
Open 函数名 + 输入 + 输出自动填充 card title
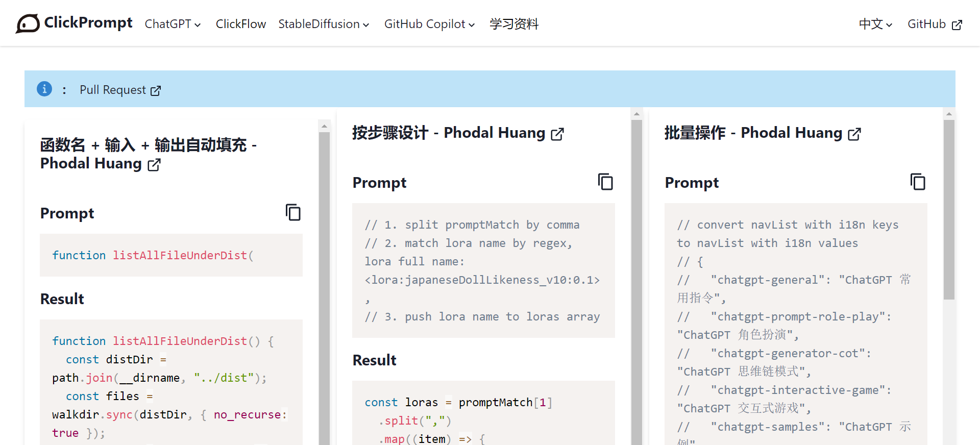click(149, 154)
